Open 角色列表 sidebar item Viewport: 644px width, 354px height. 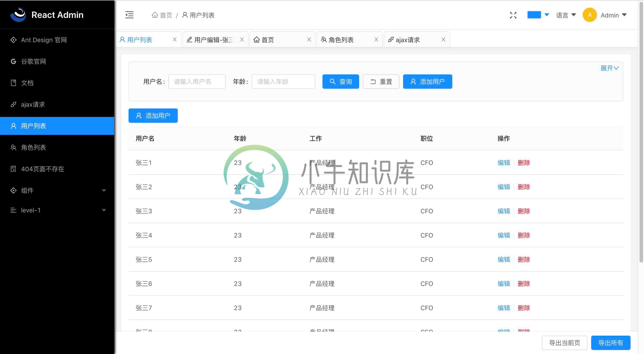point(57,147)
